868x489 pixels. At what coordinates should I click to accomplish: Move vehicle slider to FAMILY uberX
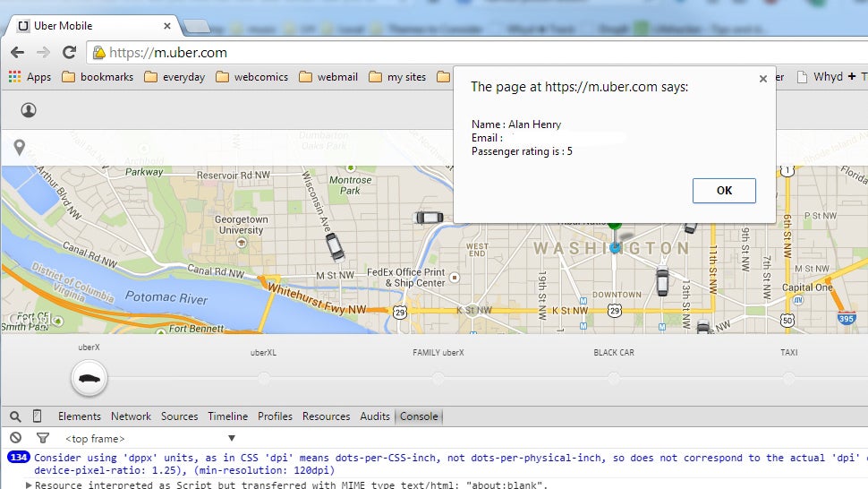click(x=438, y=378)
